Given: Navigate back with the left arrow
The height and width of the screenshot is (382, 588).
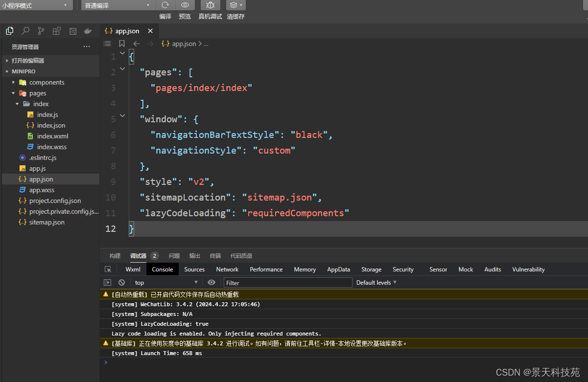Looking at the screenshot, I should [137, 44].
